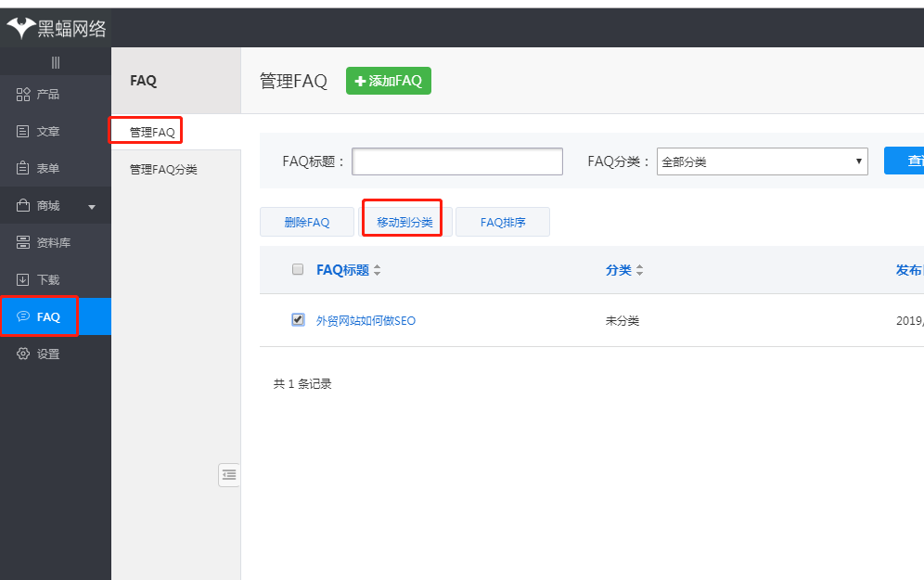Select the 管理FAQ submenu tab
Viewport: 924px width, 580px height.
click(x=152, y=132)
